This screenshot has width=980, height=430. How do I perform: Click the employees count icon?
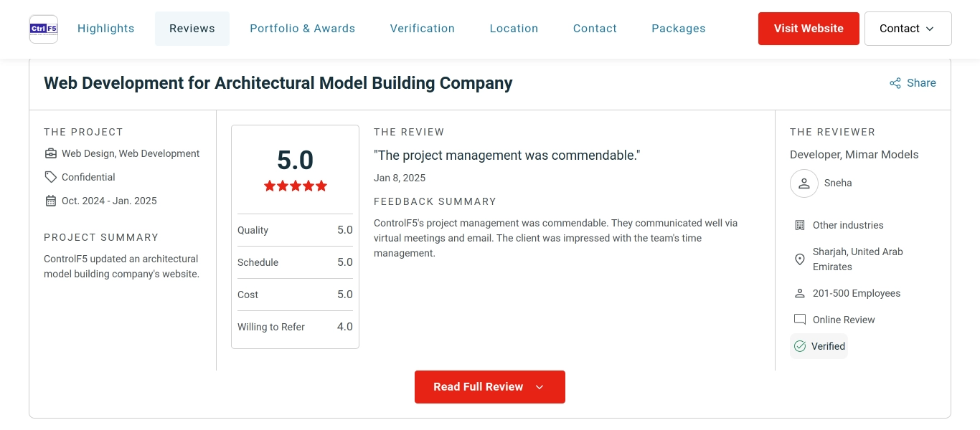point(800,292)
